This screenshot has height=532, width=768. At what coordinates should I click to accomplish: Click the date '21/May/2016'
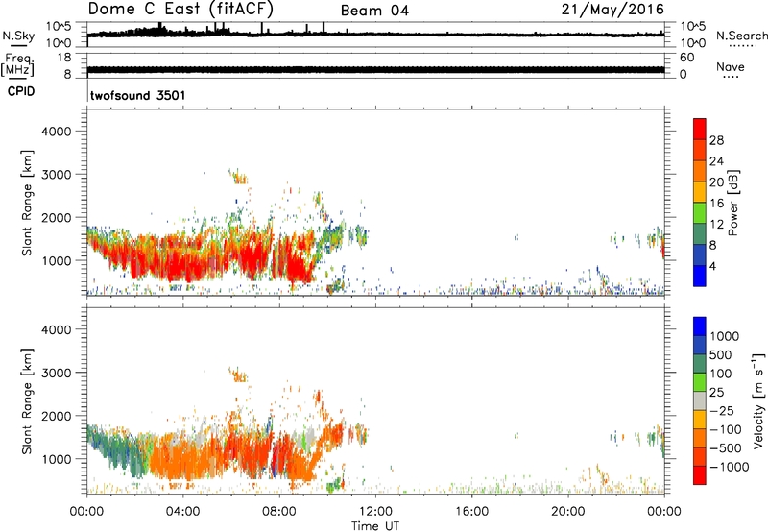tap(612, 10)
